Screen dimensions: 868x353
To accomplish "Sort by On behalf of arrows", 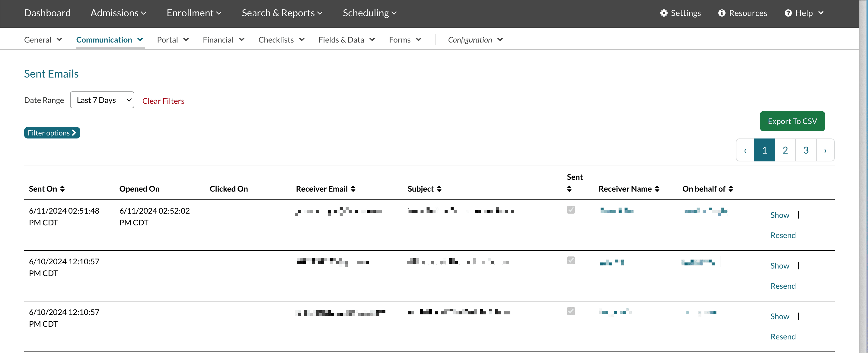I will tap(730, 189).
